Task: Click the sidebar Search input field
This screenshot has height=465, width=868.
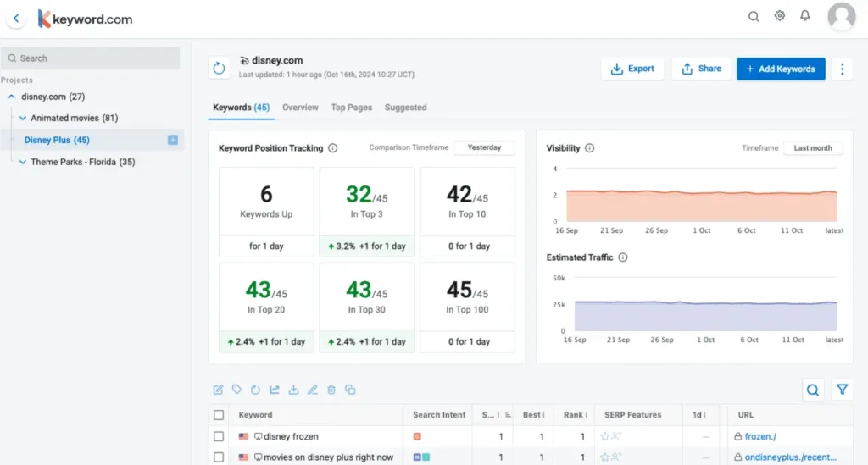Action: pos(90,58)
